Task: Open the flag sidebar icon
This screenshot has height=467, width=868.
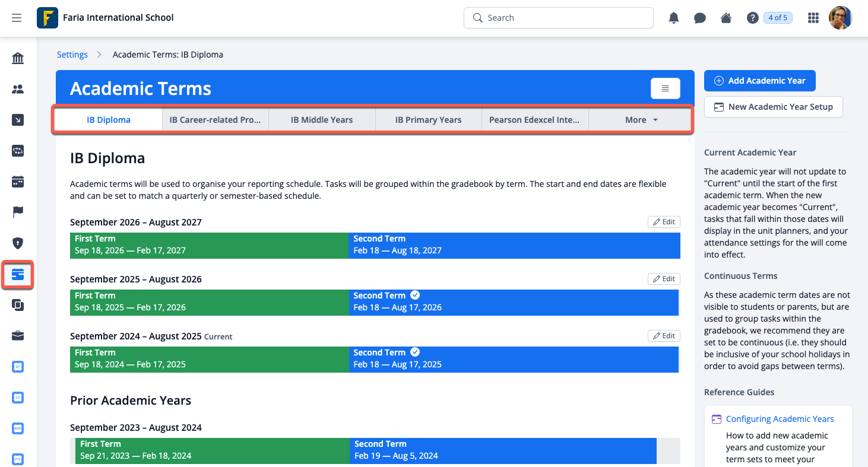Action: click(x=18, y=212)
